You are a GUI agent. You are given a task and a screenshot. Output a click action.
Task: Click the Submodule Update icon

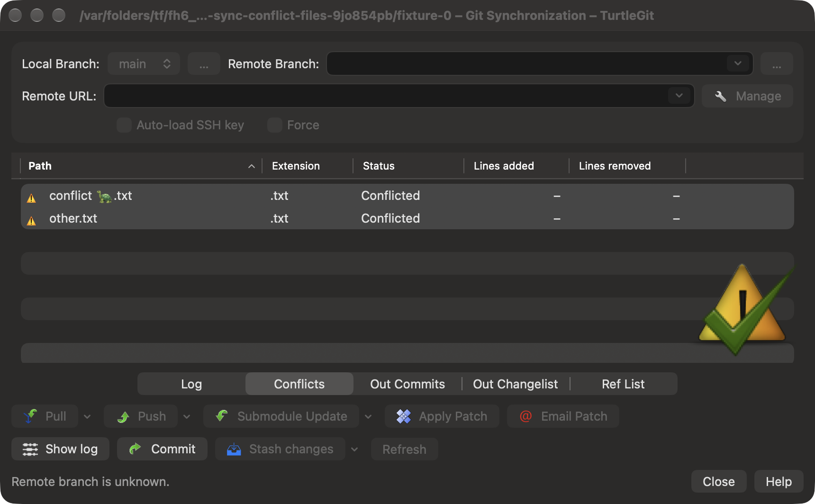(x=222, y=416)
